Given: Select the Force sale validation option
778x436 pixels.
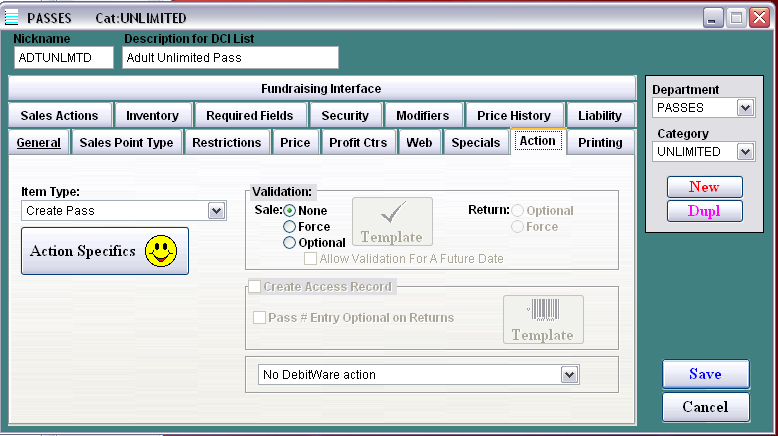Looking at the screenshot, I should pyautogui.click(x=289, y=227).
